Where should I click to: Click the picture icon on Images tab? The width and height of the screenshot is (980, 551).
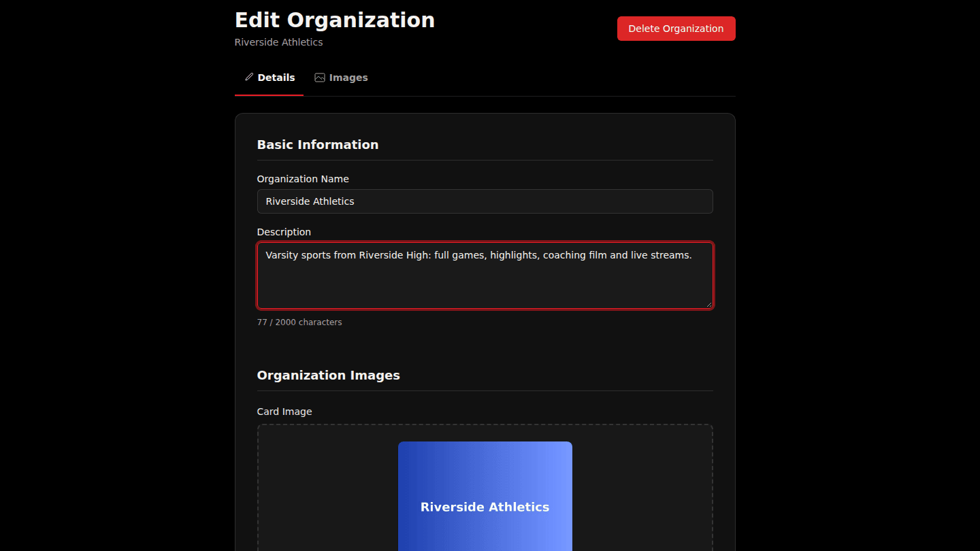click(x=320, y=78)
